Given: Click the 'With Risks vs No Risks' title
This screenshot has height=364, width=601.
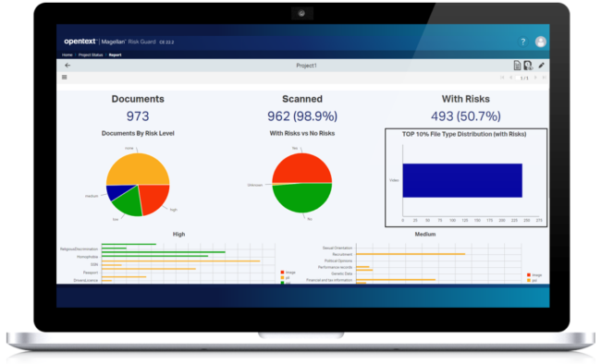Looking at the screenshot, I should (x=302, y=133).
